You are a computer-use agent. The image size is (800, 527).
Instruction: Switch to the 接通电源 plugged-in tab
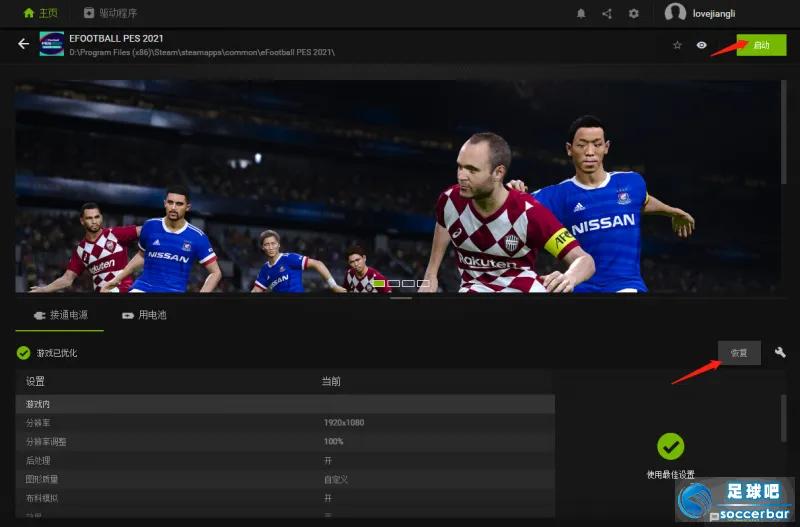(60, 315)
